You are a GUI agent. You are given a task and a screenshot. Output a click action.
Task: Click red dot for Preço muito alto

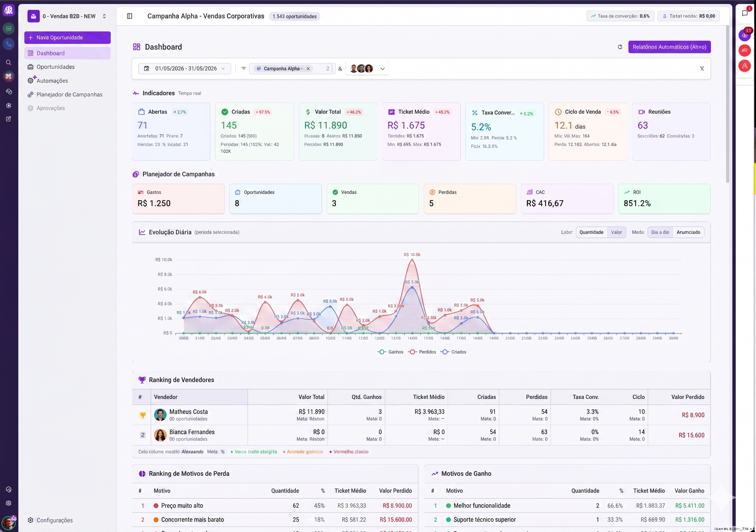[156, 506]
